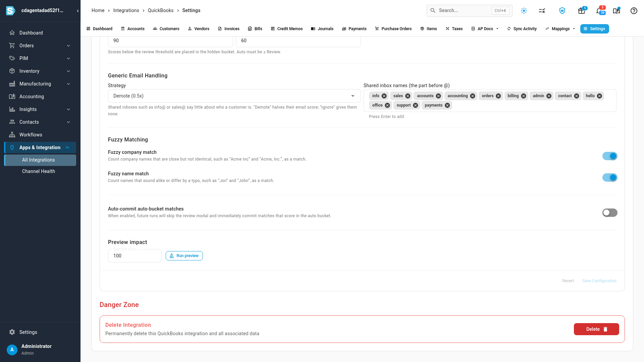Remove the 'payments' shared inbox chip

[447, 105]
